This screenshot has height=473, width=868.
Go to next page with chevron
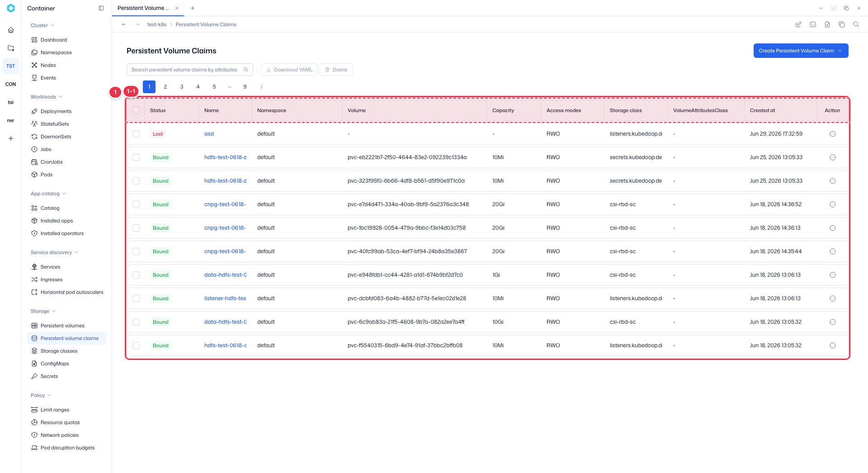(261, 87)
